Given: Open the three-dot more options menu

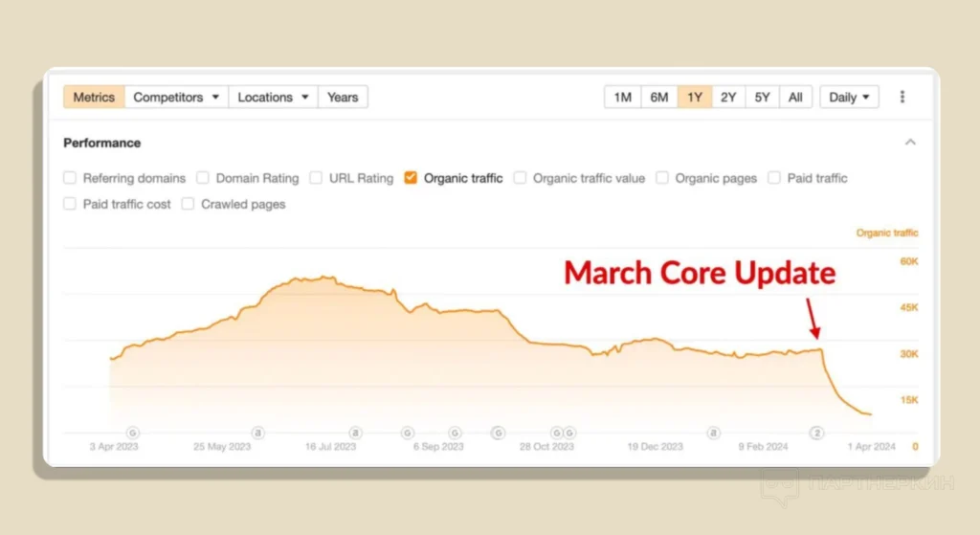Looking at the screenshot, I should click(902, 97).
